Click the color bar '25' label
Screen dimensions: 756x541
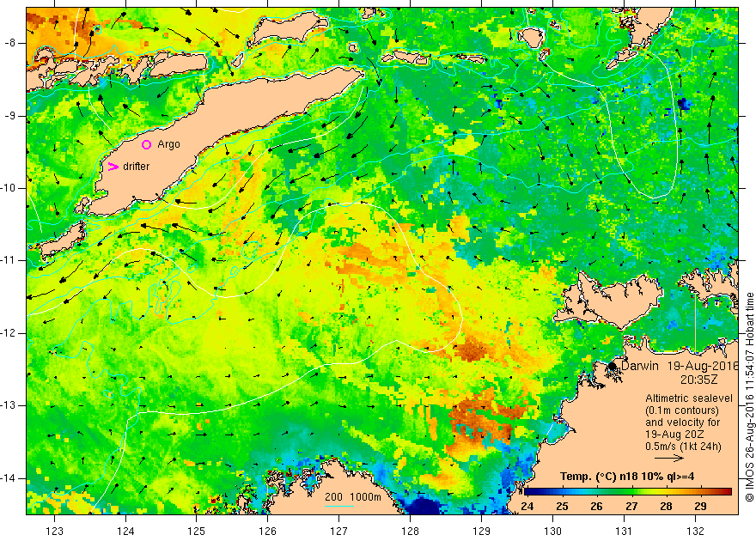pyautogui.click(x=562, y=507)
